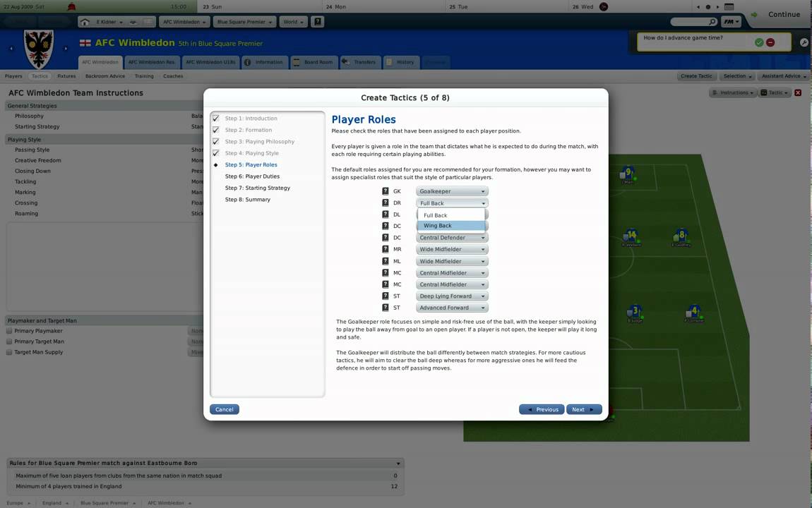Select Wing Back in dropdown list
This screenshot has height=508, width=812.
(451, 226)
